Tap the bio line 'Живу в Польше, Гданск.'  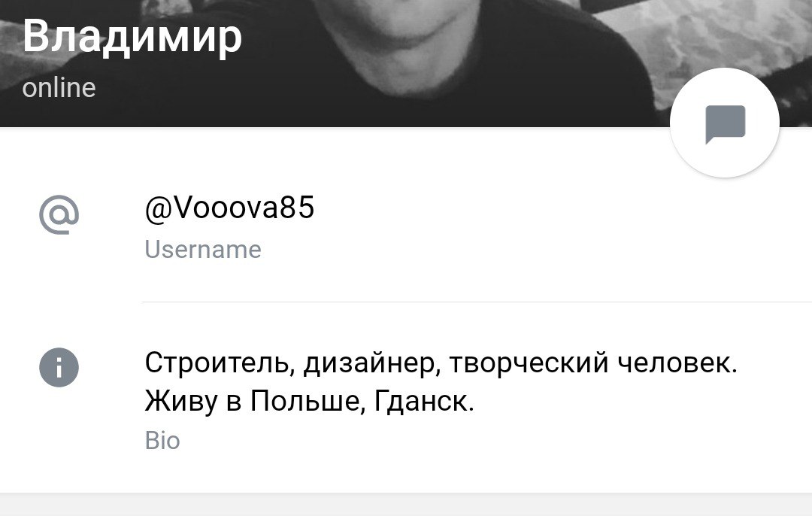(x=309, y=401)
